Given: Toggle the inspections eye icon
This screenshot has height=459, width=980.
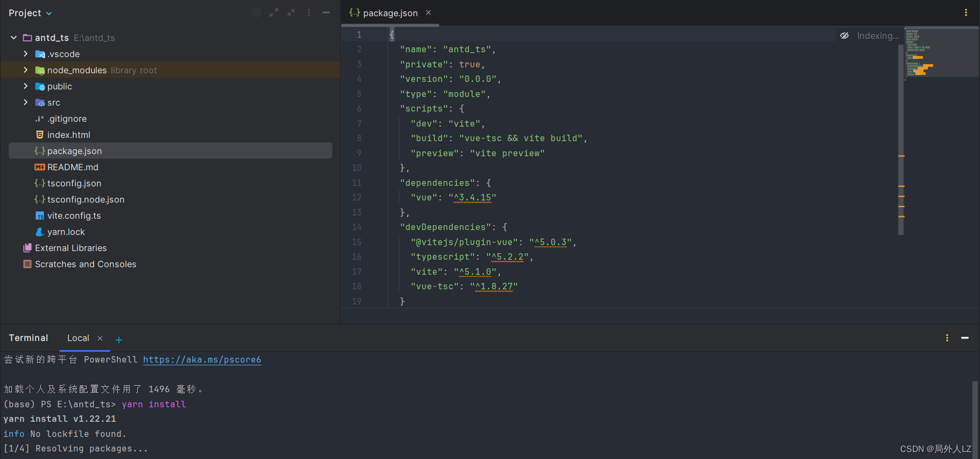Looking at the screenshot, I should (x=844, y=36).
